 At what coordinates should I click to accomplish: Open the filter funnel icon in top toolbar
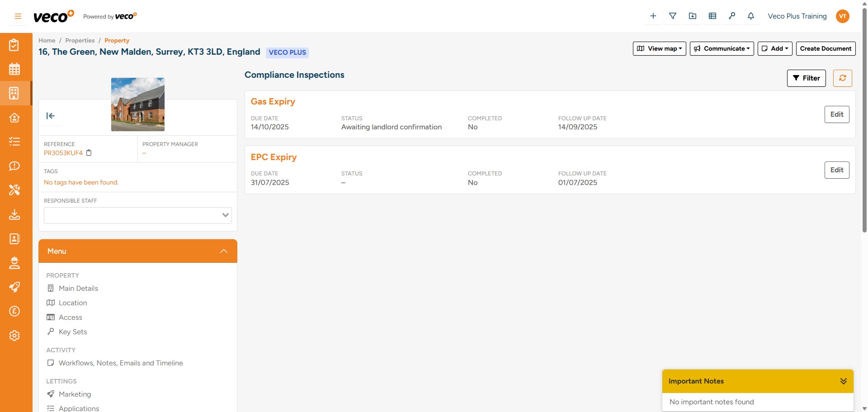point(673,16)
